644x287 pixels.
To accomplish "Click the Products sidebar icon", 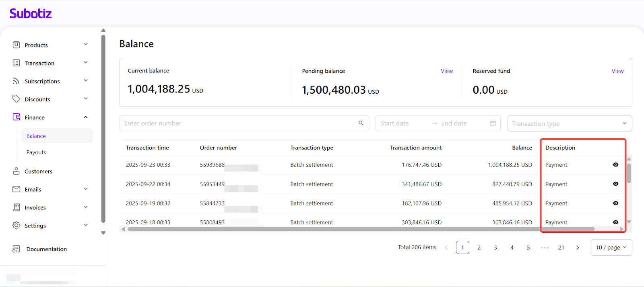I will point(16,45).
